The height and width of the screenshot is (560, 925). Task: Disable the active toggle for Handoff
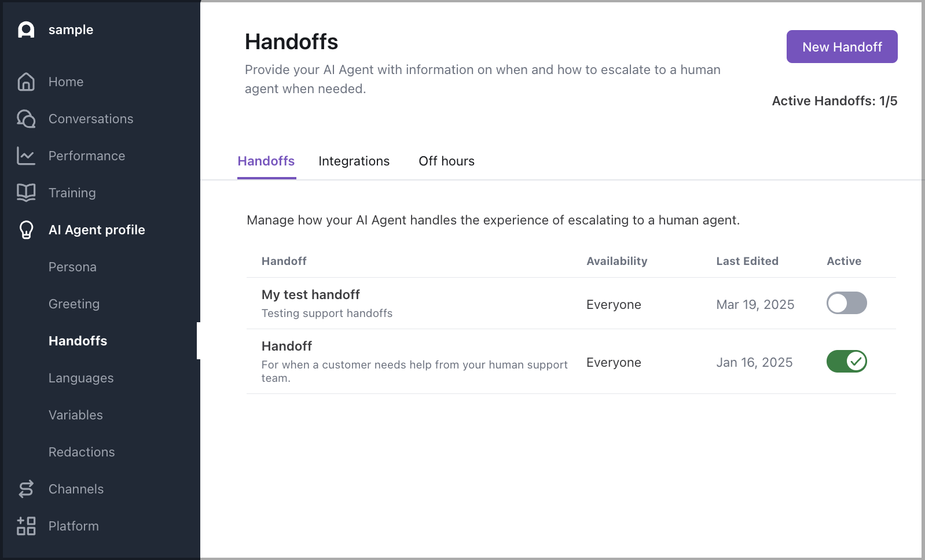pos(846,362)
